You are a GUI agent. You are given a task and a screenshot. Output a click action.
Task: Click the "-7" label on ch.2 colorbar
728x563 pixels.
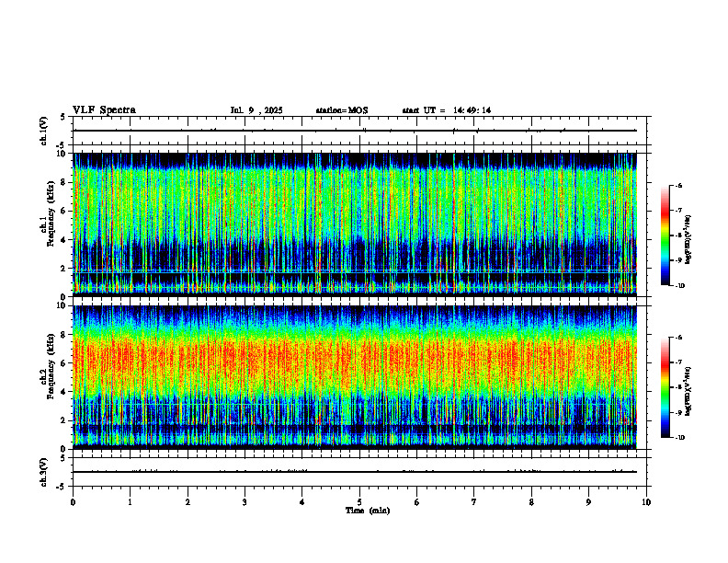click(x=678, y=362)
